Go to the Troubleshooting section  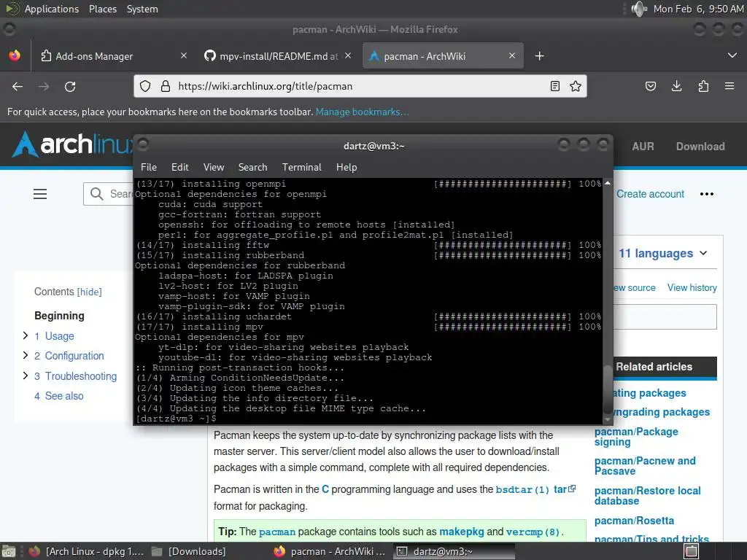(x=75, y=376)
